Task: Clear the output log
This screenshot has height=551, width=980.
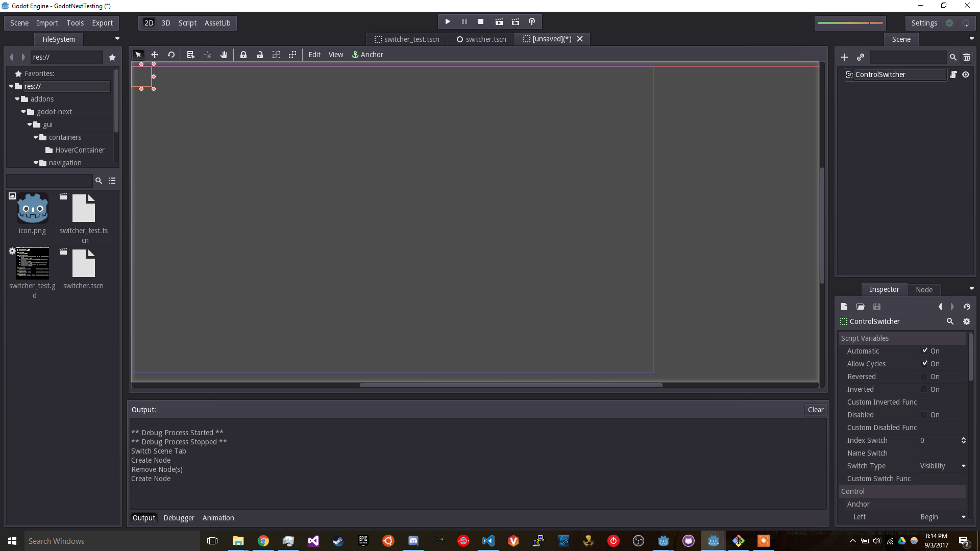Action: [815, 410]
